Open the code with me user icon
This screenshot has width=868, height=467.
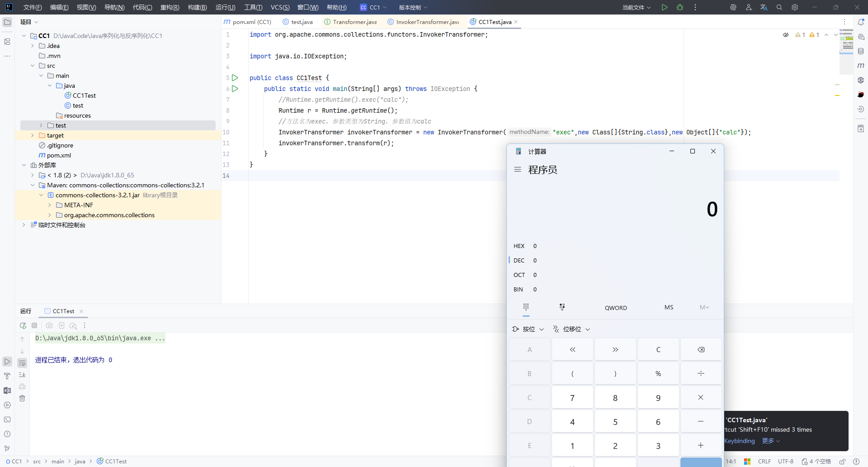749,7
